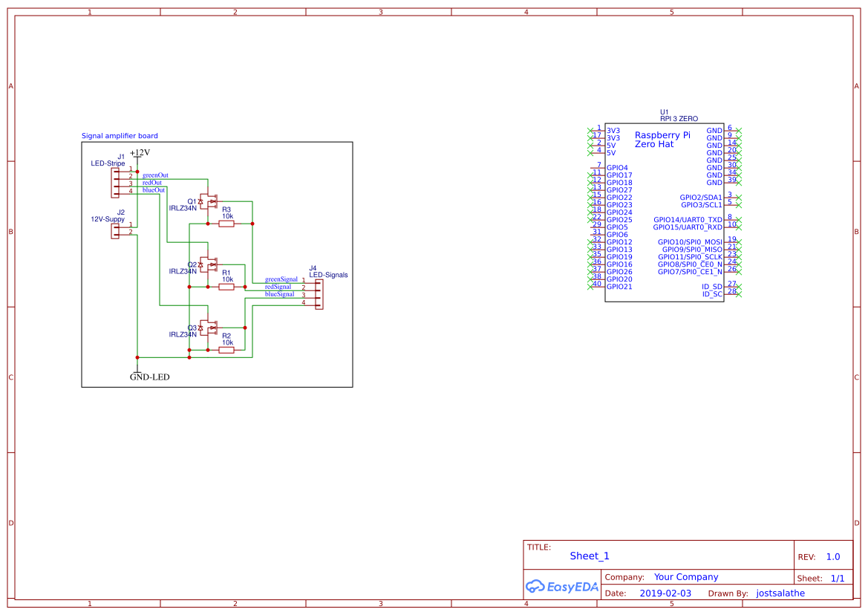Select the +12V power flag symbol
Screen dimensions: 868x615
coord(137,154)
